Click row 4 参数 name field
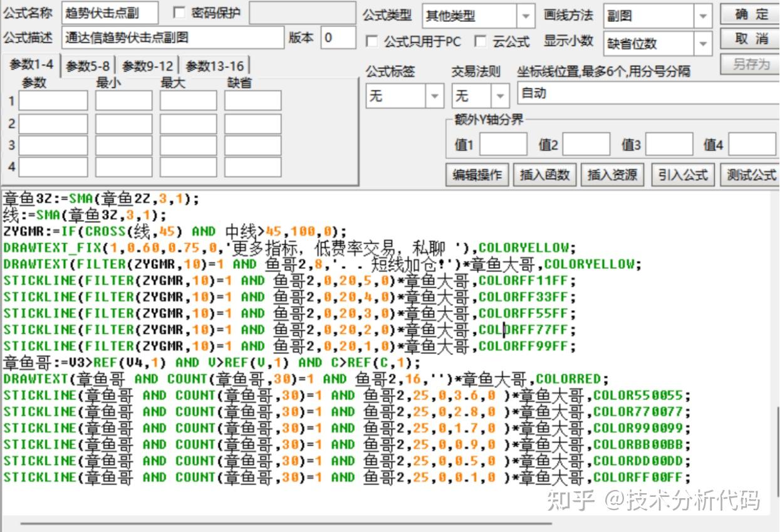 (53, 167)
